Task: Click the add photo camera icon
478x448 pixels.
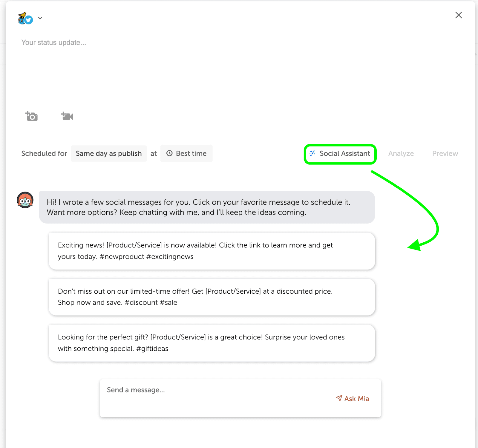Action: pos(32,116)
